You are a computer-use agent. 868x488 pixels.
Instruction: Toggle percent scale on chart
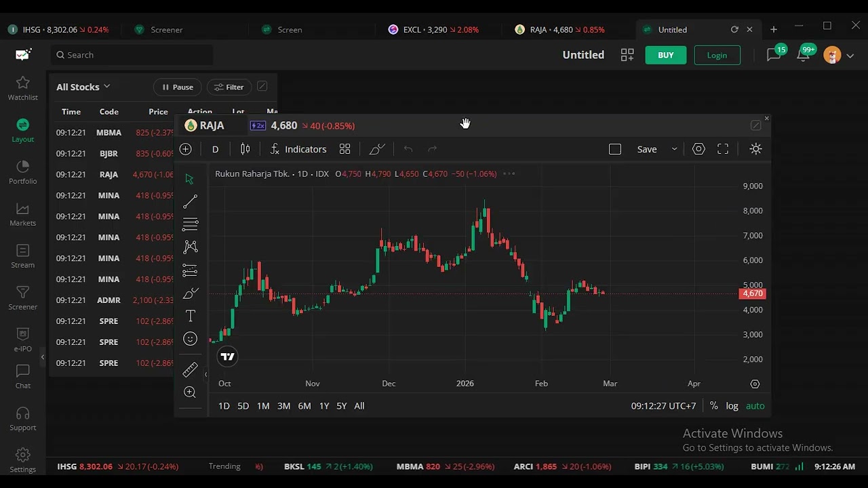point(713,406)
